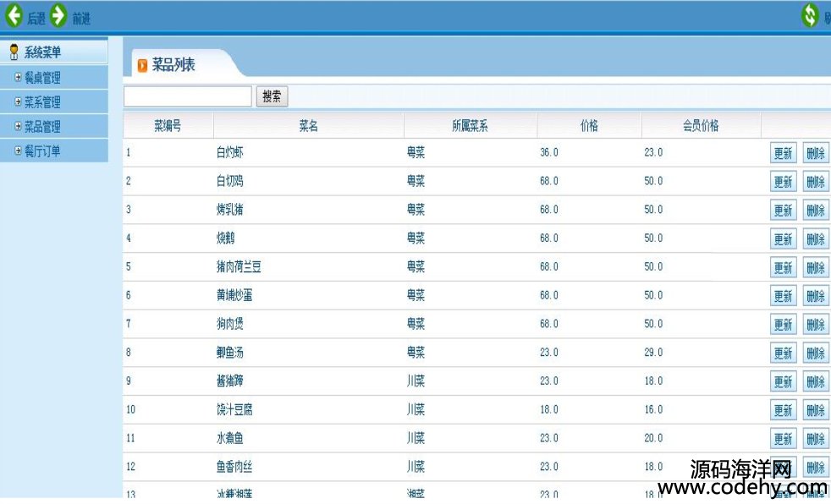This screenshot has height=504, width=831.
Task: Click 更新 for 水煮鱼
Action: tap(784, 439)
